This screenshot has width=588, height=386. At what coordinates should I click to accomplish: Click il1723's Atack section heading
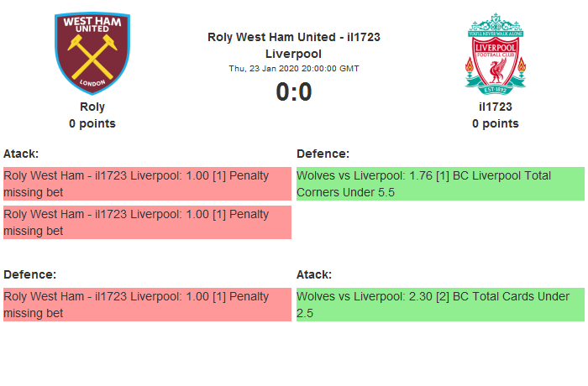click(314, 274)
